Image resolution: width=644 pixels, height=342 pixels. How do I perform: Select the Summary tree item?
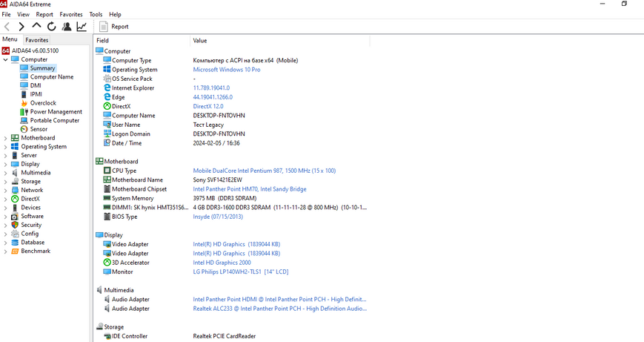42,68
